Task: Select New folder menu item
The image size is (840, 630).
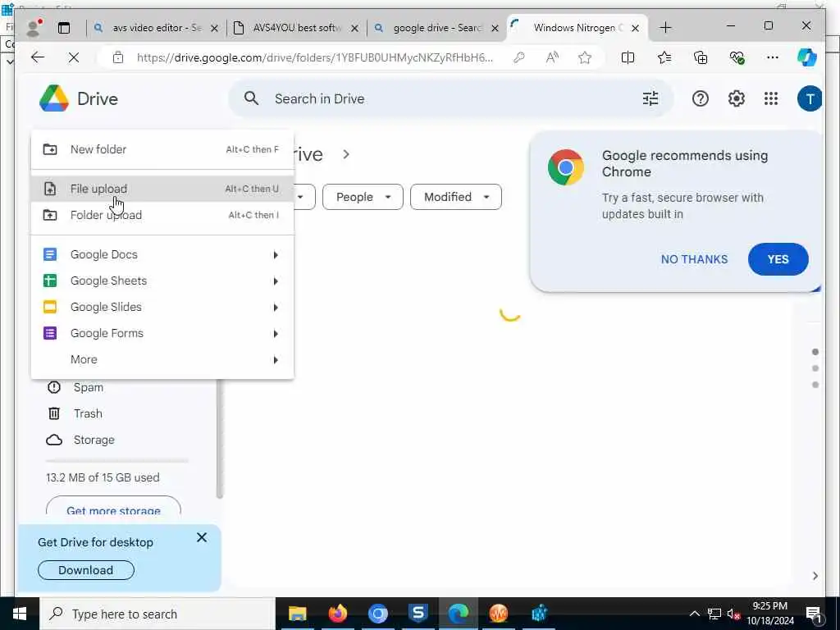Action: click(162, 149)
